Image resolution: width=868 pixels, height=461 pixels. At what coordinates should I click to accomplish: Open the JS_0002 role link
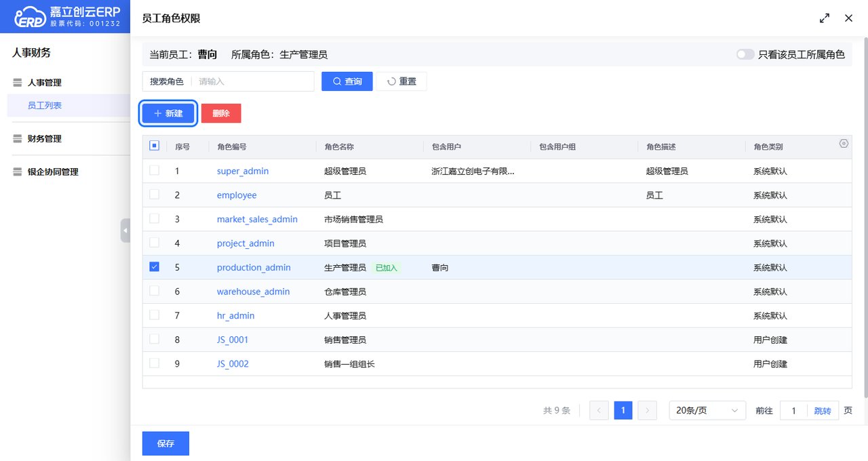coord(233,364)
